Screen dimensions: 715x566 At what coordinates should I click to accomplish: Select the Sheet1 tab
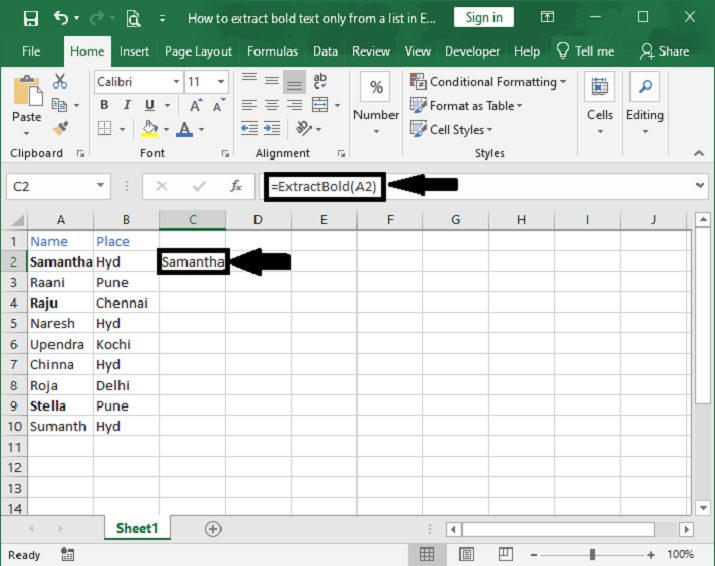137,528
